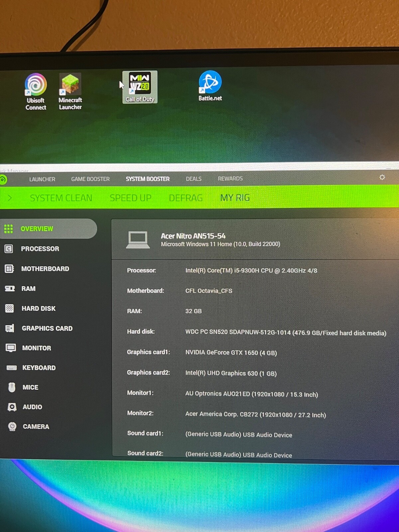
Task: Click the Sound card2 USB Audio Device value
Action: [239, 455]
